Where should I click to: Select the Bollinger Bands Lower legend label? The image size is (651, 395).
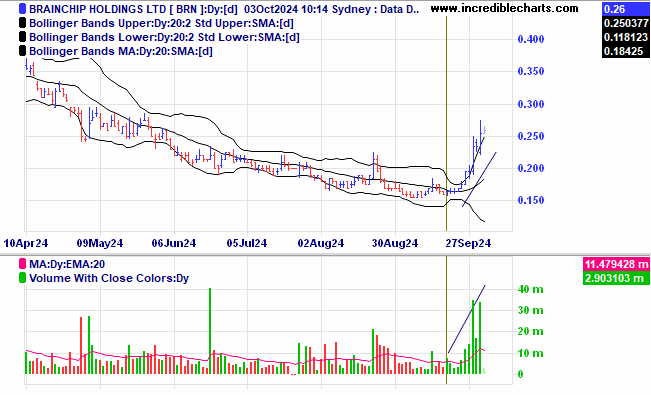(164, 37)
